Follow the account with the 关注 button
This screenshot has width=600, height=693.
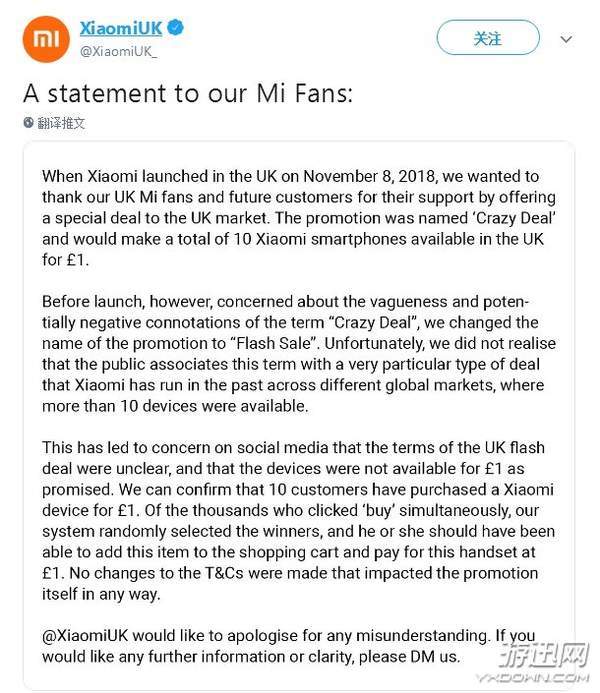pos(488,38)
